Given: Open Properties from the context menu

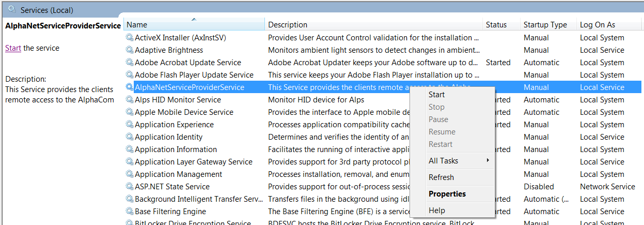Looking at the screenshot, I should tap(447, 194).
